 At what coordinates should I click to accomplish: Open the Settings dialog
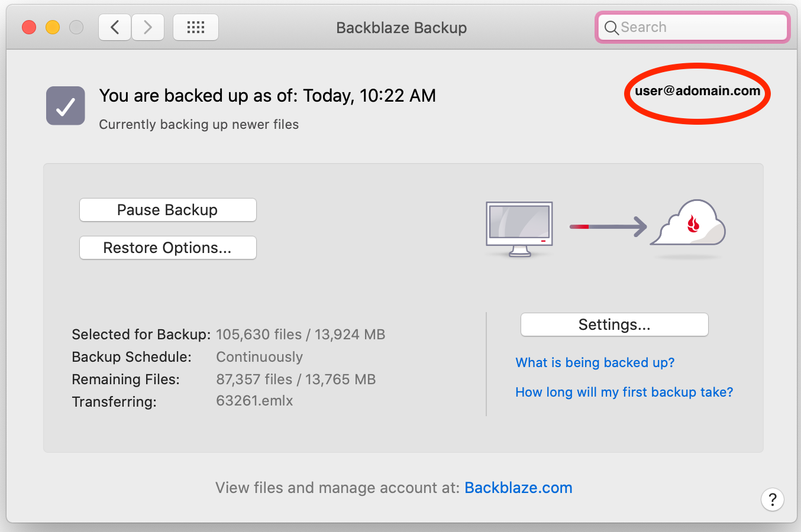[x=614, y=325]
